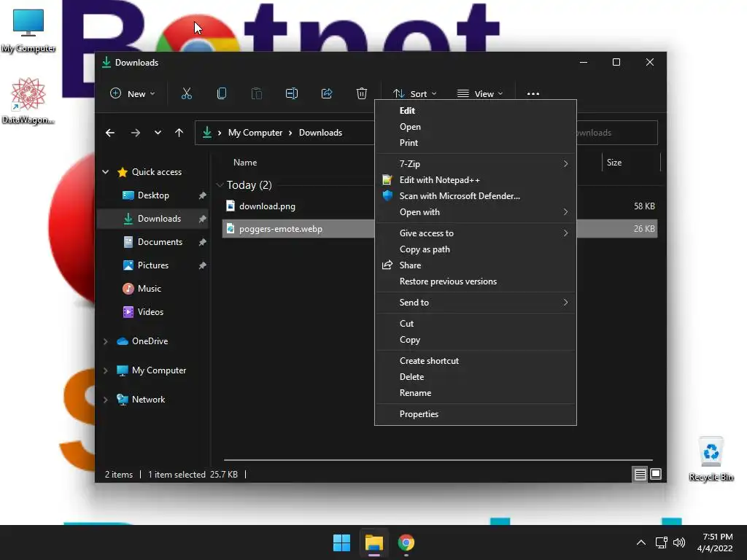Choose Scan with Microsoft Defender
Screen dimensions: 747x560
(x=476, y=196)
